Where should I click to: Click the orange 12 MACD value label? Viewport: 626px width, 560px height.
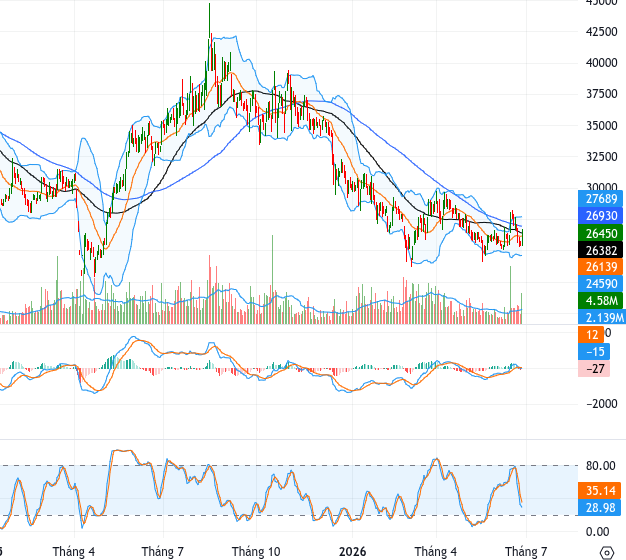591,334
